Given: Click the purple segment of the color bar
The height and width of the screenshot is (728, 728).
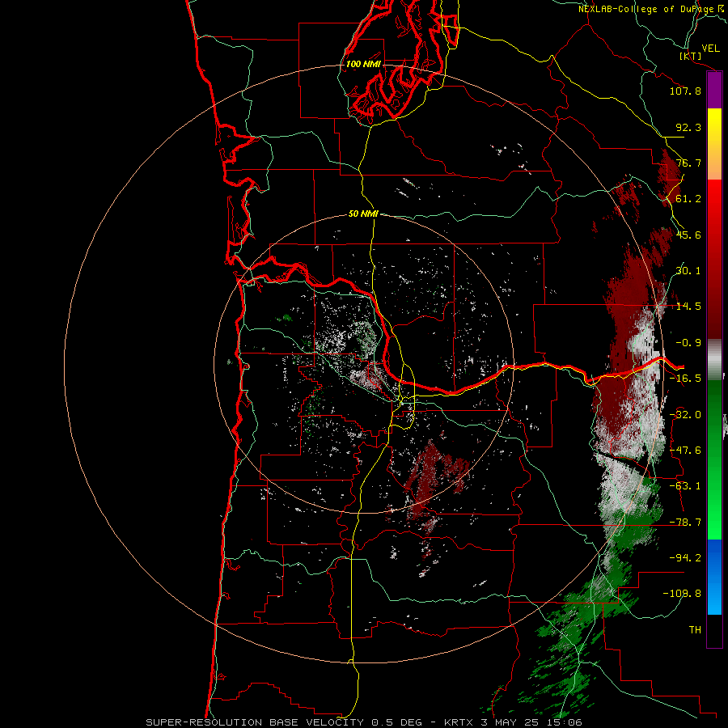Looking at the screenshot, I should (x=714, y=90).
